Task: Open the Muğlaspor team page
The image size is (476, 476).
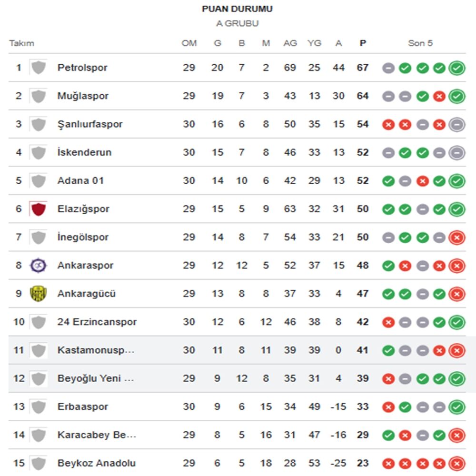Action: click(83, 96)
